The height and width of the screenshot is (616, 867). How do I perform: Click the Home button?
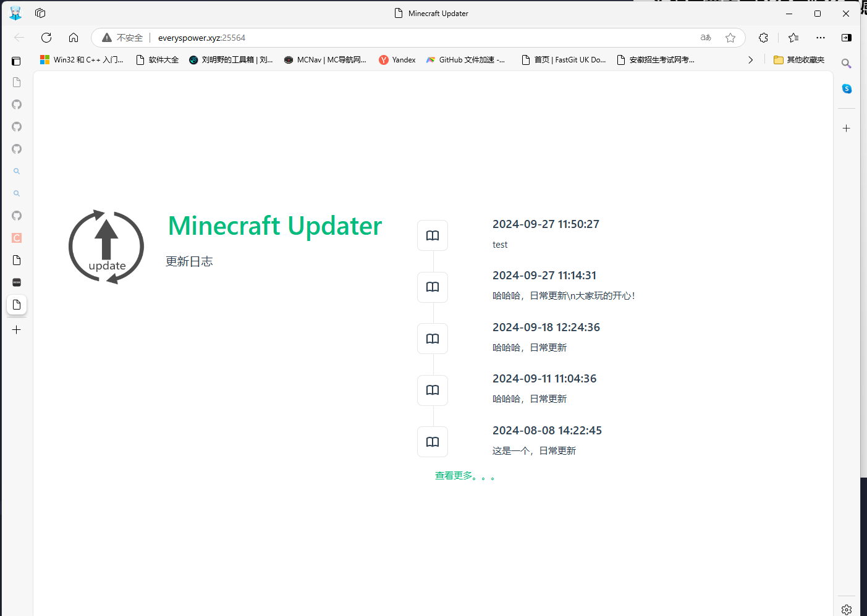click(74, 38)
